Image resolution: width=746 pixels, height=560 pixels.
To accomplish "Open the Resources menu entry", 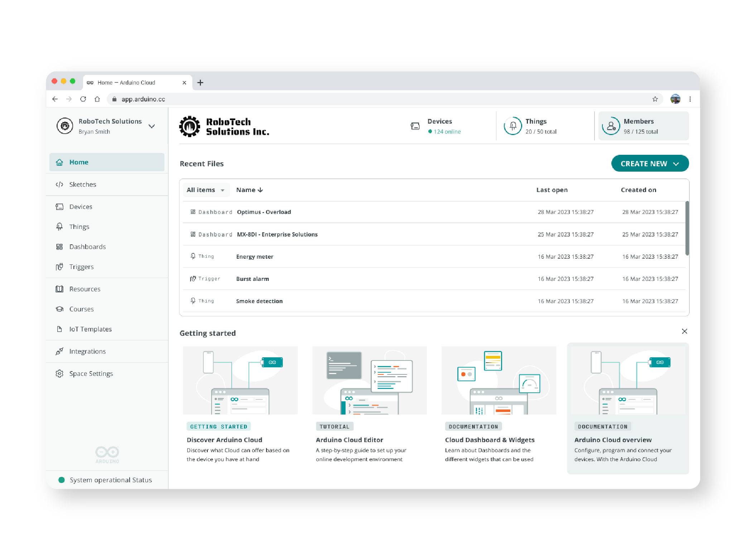I will (85, 289).
